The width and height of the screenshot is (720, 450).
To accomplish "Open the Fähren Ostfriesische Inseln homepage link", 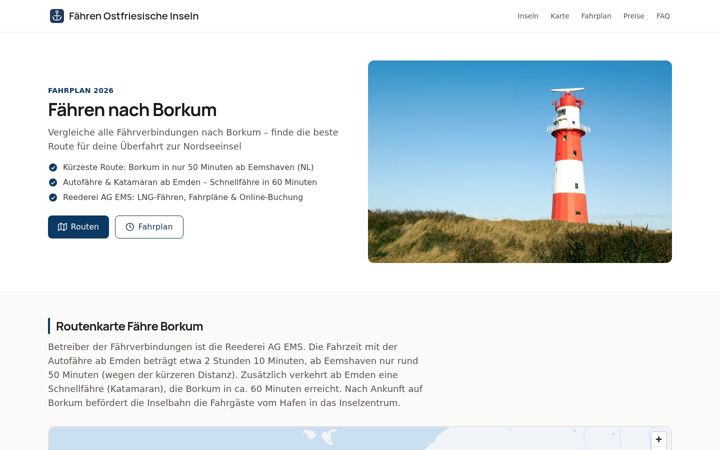I will 124,16.
